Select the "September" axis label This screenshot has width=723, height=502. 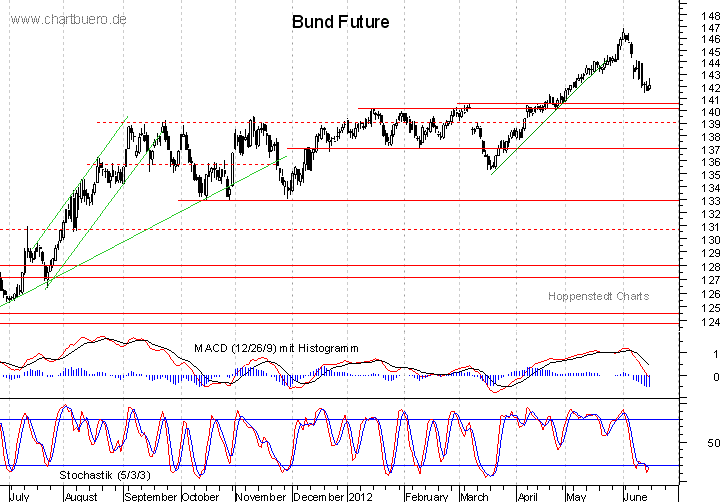(151, 496)
